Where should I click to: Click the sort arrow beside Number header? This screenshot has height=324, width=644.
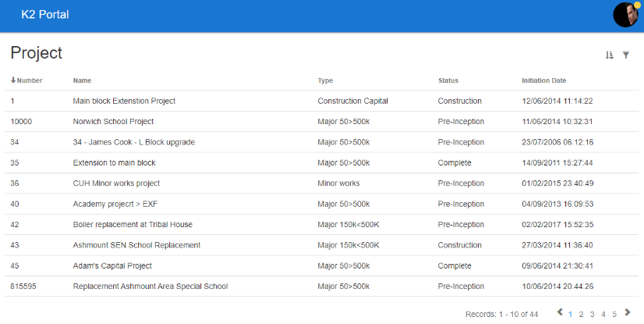(13, 80)
